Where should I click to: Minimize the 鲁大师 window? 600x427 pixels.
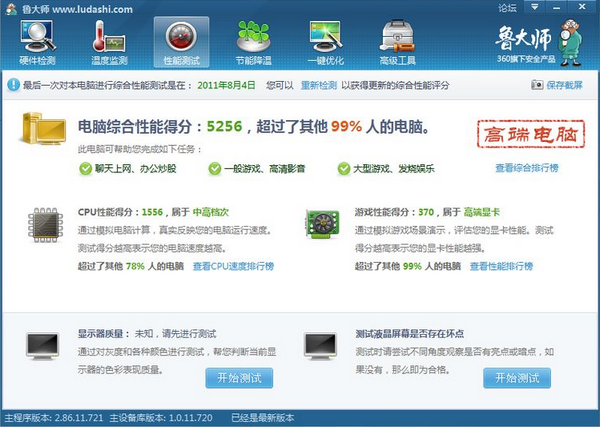(x=557, y=7)
